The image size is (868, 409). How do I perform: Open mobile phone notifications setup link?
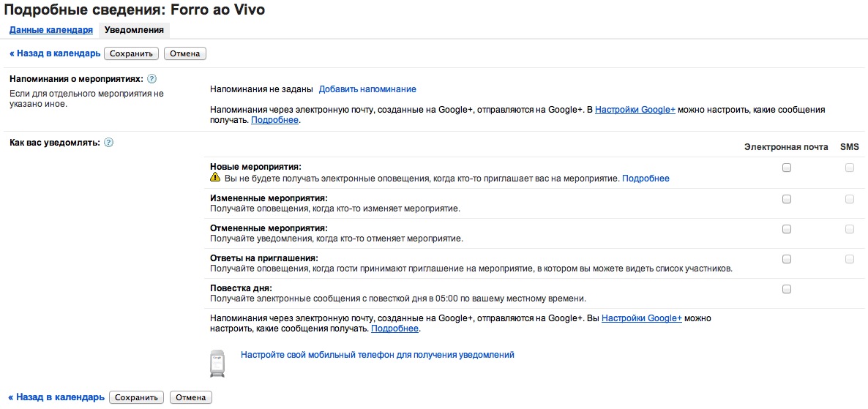pyautogui.click(x=378, y=354)
